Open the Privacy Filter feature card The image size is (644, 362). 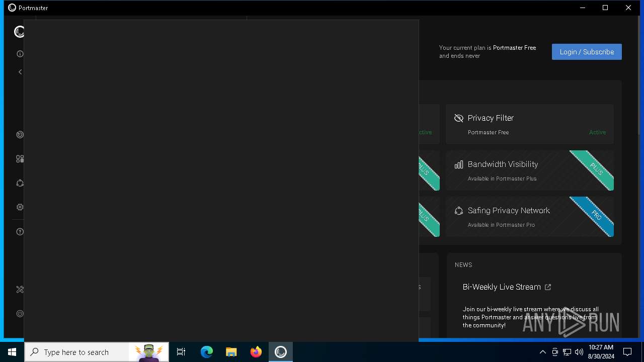click(x=530, y=124)
